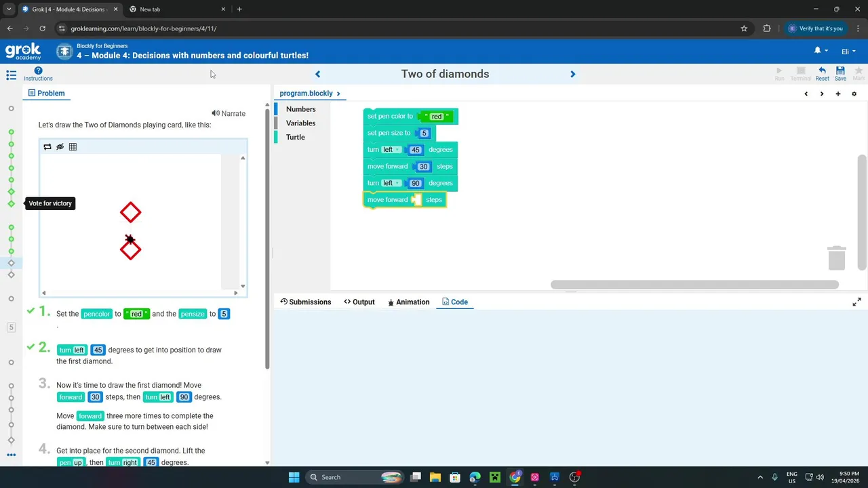Screen dimensions: 868x488
Task: Select the Numbers block category
Action: pyautogui.click(x=300, y=109)
